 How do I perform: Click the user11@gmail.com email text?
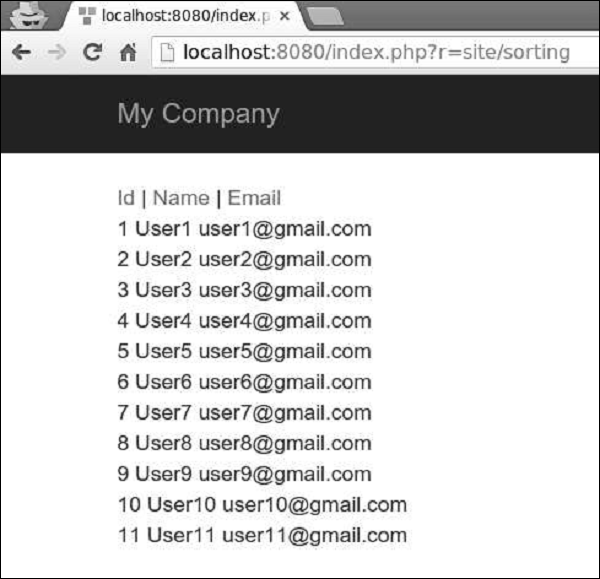pyautogui.click(x=314, y=536)
